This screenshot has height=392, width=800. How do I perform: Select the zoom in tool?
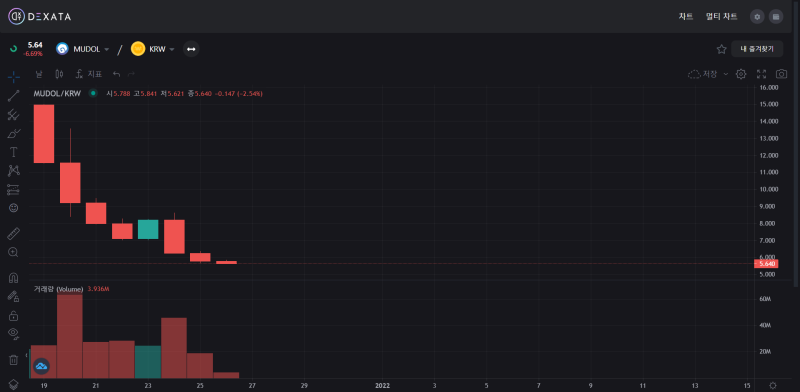coord(14,252)
